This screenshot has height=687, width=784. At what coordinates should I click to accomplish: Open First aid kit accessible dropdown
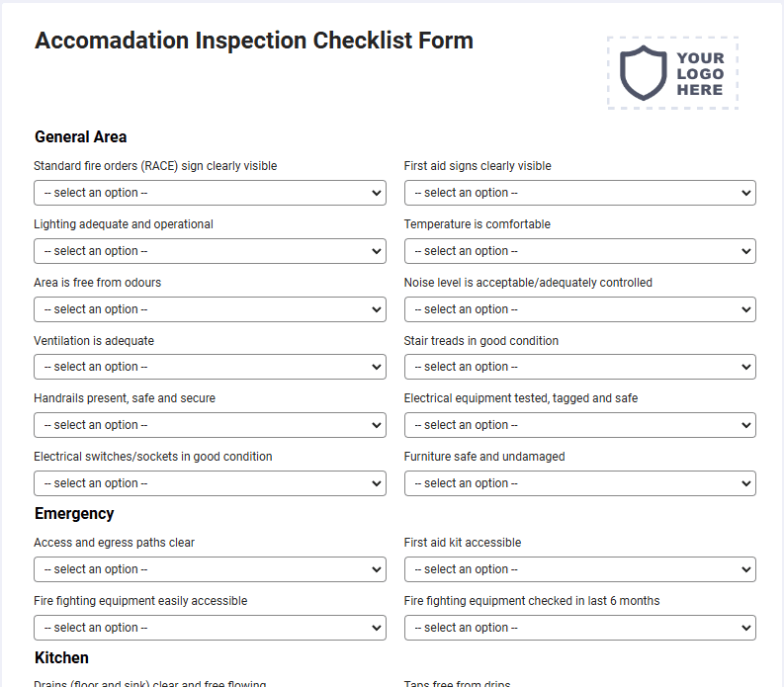[580, 569]
